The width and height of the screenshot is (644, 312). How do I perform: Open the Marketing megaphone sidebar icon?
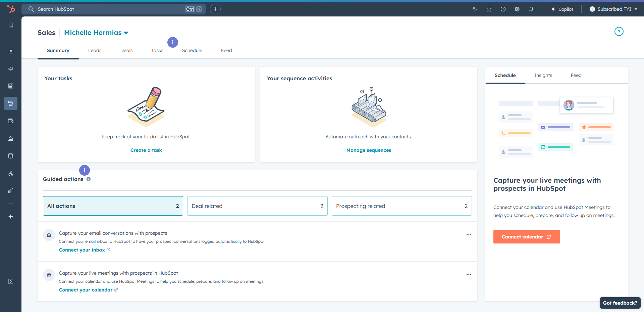pyautogui.click(x=11, y=69)
